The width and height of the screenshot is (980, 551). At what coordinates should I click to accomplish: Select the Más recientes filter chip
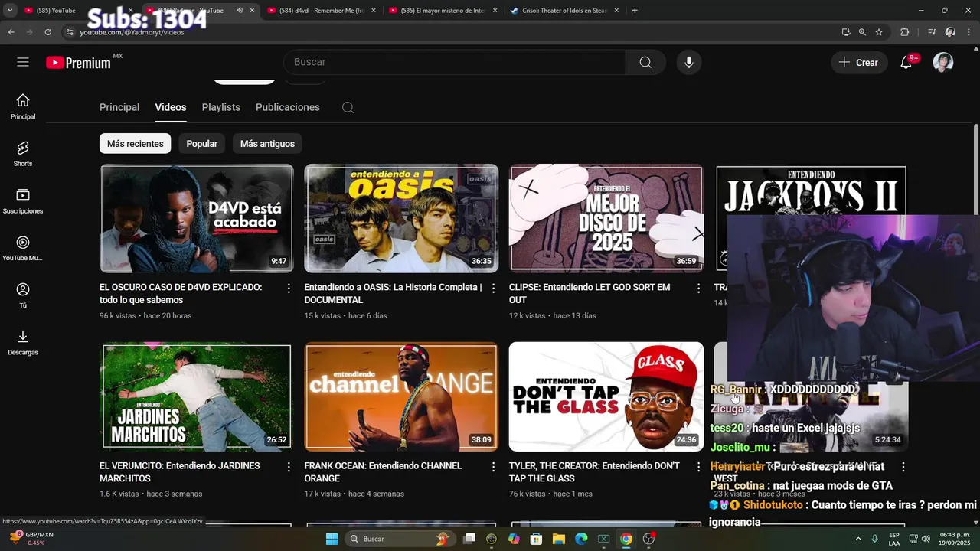pyautogui.click(x=136, y=144)
